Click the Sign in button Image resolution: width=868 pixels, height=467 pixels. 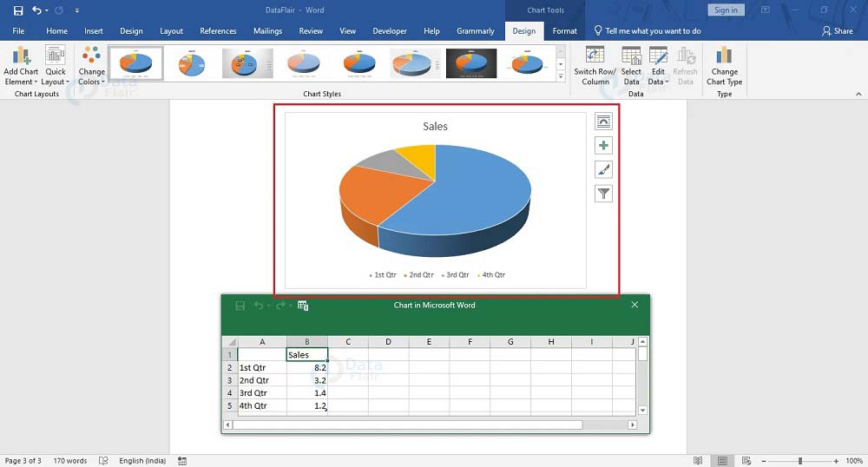click(726, 10)
